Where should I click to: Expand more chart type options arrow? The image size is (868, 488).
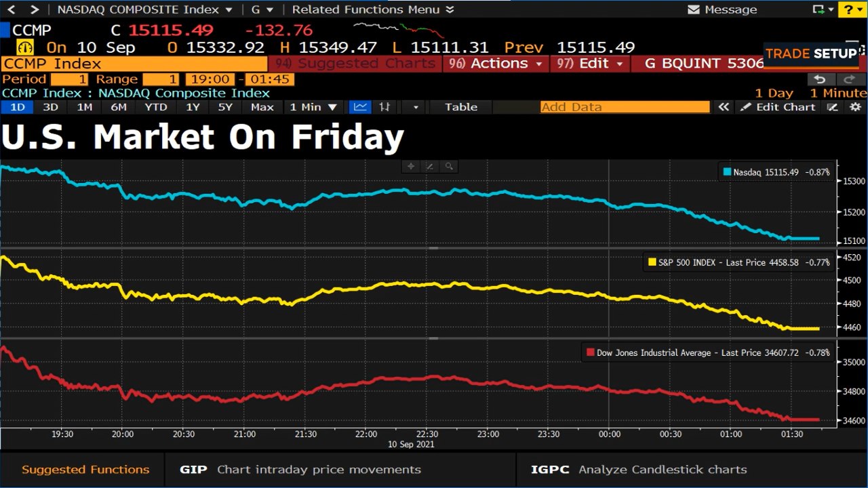click(x=415, y=107)
